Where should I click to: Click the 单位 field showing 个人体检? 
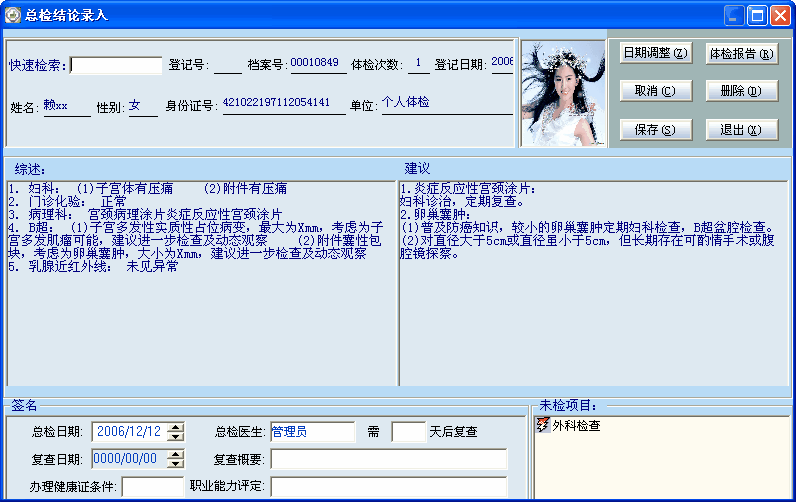pos(447,104)
